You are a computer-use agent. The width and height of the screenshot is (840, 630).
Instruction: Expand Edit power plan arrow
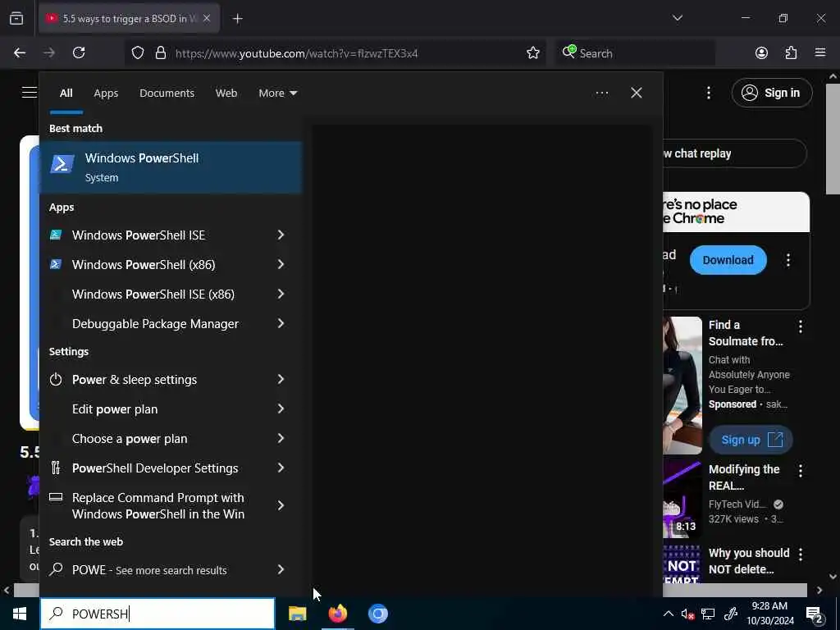[x=281, y=409]
